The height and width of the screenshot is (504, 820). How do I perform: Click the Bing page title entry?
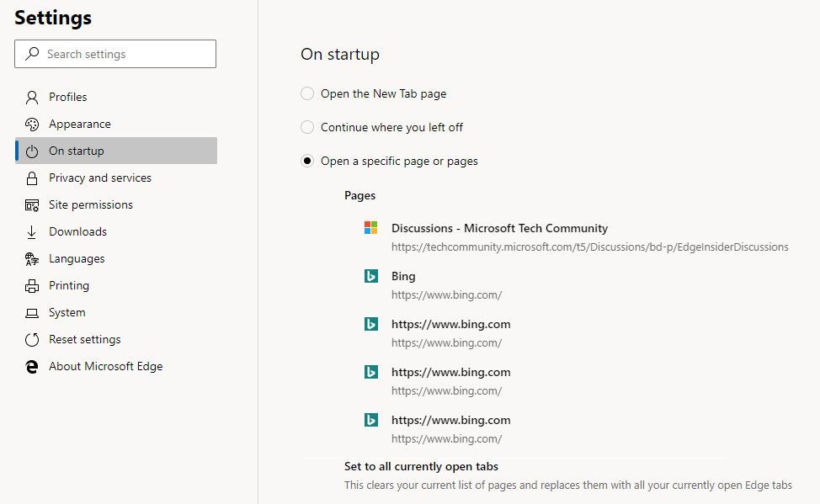[x=403, y=276]
